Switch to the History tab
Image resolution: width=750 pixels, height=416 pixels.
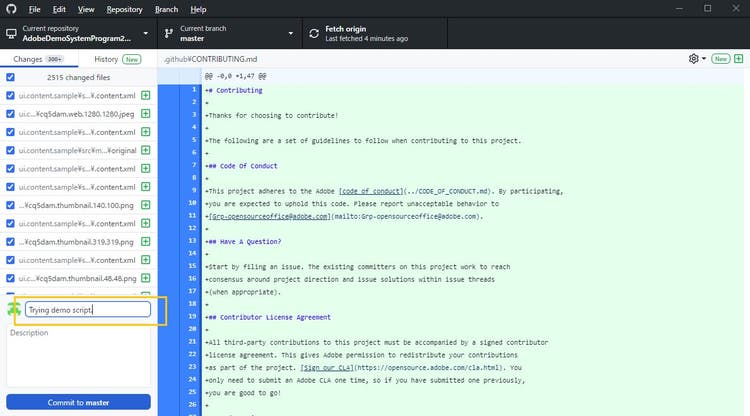coord(115,59)
